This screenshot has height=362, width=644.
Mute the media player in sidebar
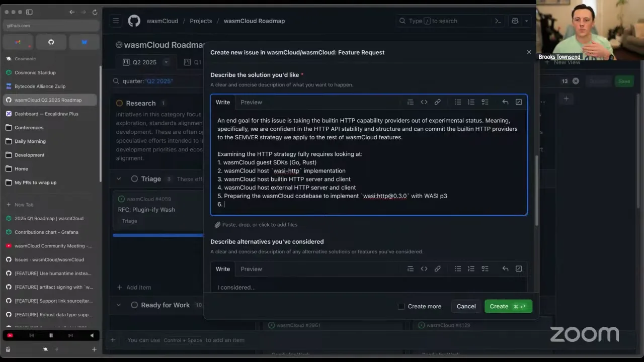92,335
